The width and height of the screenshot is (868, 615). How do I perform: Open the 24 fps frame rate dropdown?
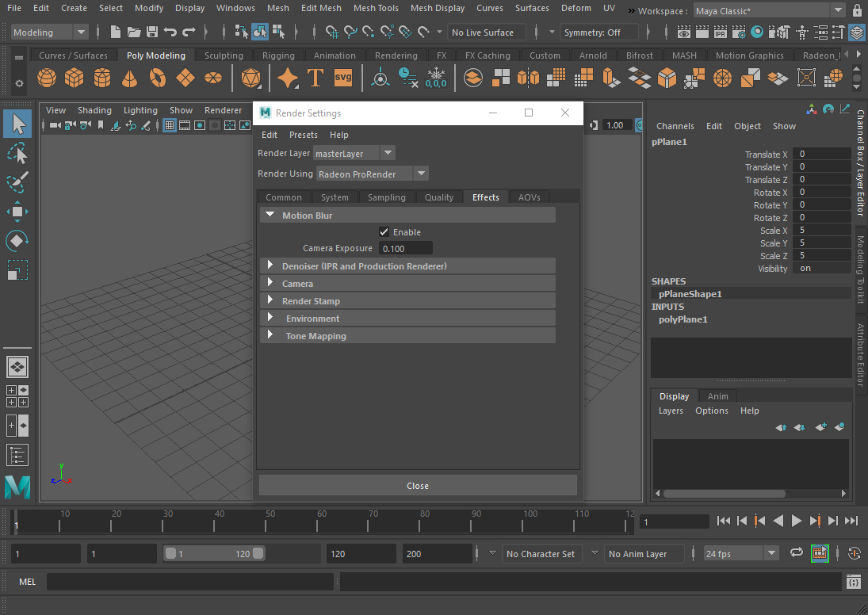pos(740,553)
